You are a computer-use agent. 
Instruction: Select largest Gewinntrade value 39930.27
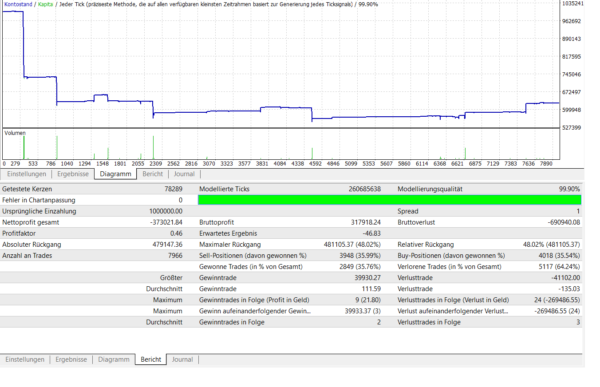(367, 278)
